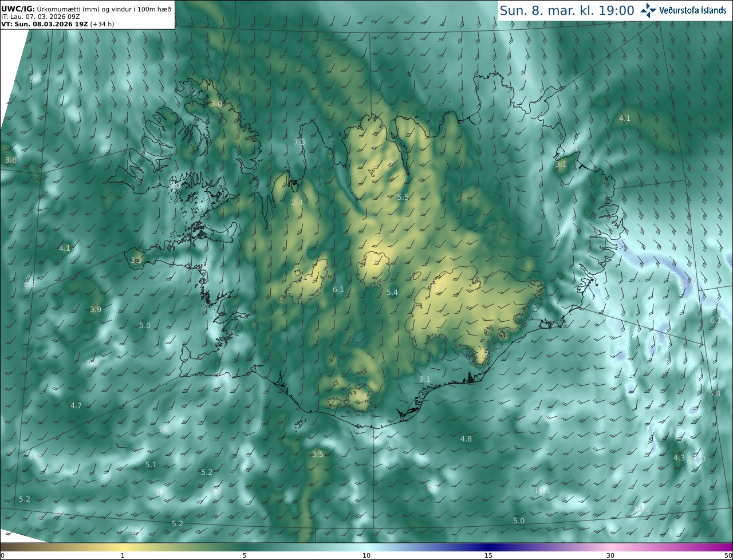Click the 4.8 value on the map

466,439
